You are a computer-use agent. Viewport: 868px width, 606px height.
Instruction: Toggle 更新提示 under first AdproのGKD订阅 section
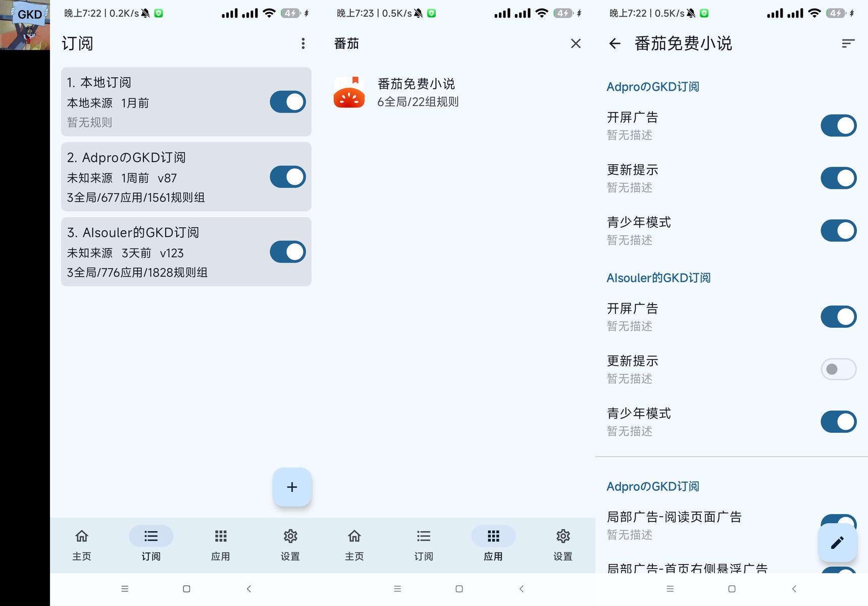[x=838, y=178]
